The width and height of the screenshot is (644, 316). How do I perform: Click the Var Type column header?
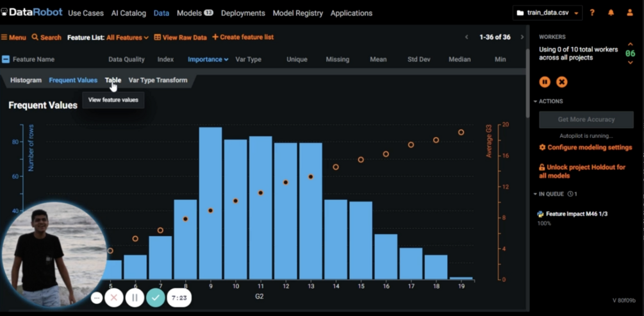point(248,59)
